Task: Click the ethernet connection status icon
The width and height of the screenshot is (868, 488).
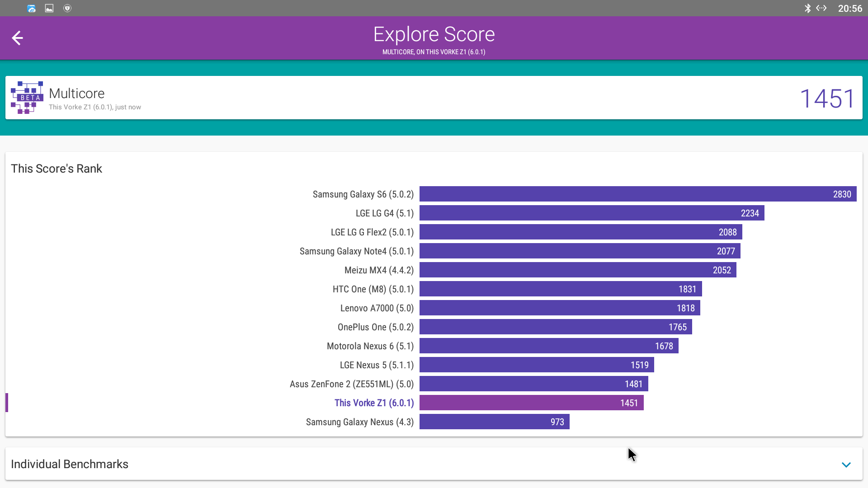Action: tap(821, 8)
